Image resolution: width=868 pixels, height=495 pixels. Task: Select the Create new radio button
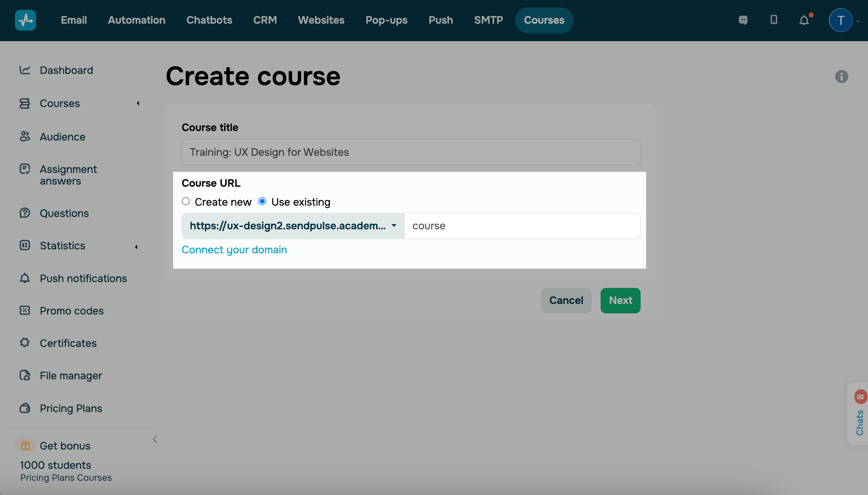pyautogui.click(x=186, y=201)
